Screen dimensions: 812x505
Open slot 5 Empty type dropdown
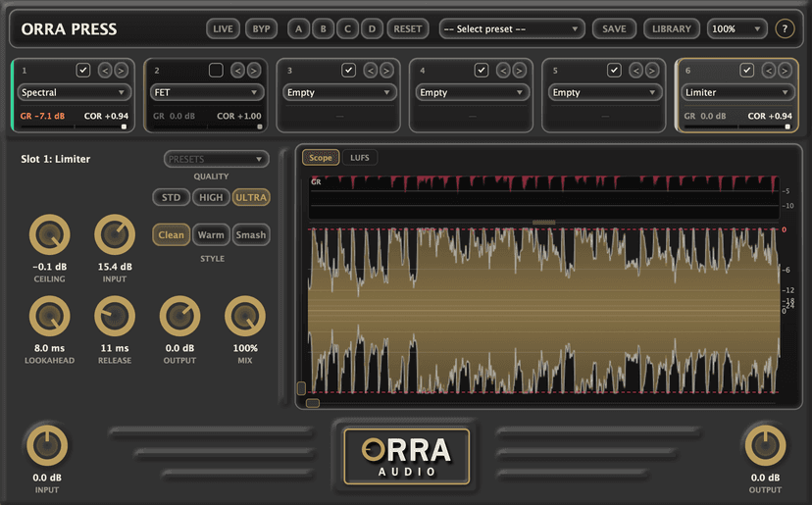pos(605,92)
